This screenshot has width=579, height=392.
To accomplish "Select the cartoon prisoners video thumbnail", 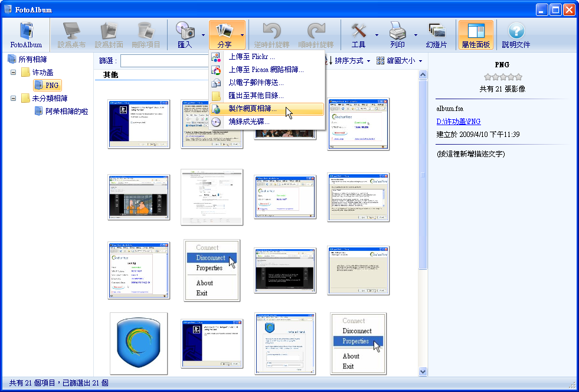I will (x=139, y=197).
